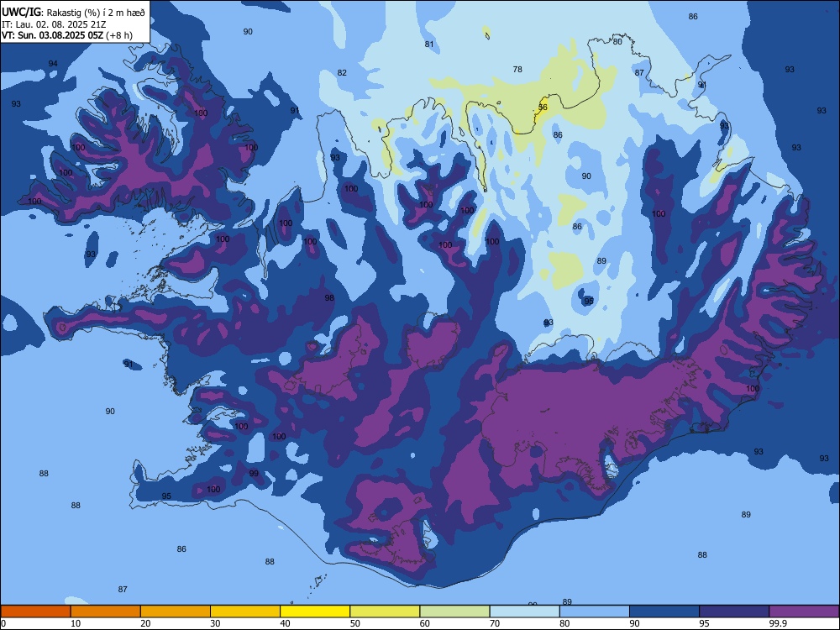
Task: Click the bright yellow 40–50 legend swatch
Action: tap(315, 612)
